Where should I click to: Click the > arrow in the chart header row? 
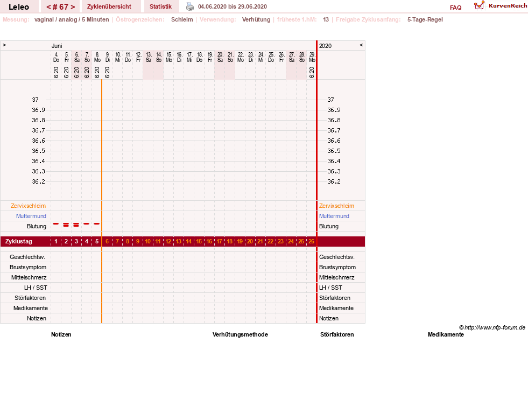[x=4, y=45]
